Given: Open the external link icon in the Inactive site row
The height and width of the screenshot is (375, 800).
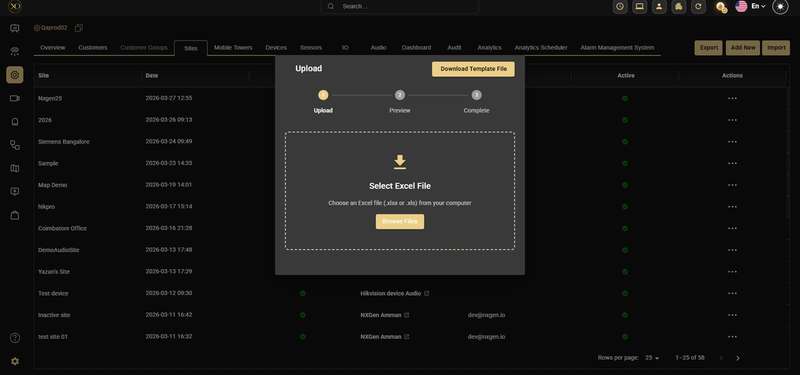Looking at the screenshot, I should tap(407, 315).
